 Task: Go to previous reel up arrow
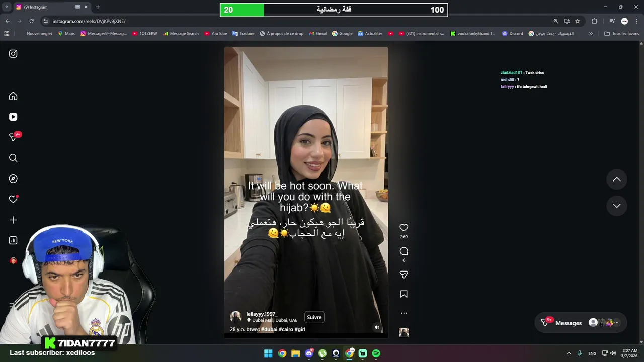617,179
